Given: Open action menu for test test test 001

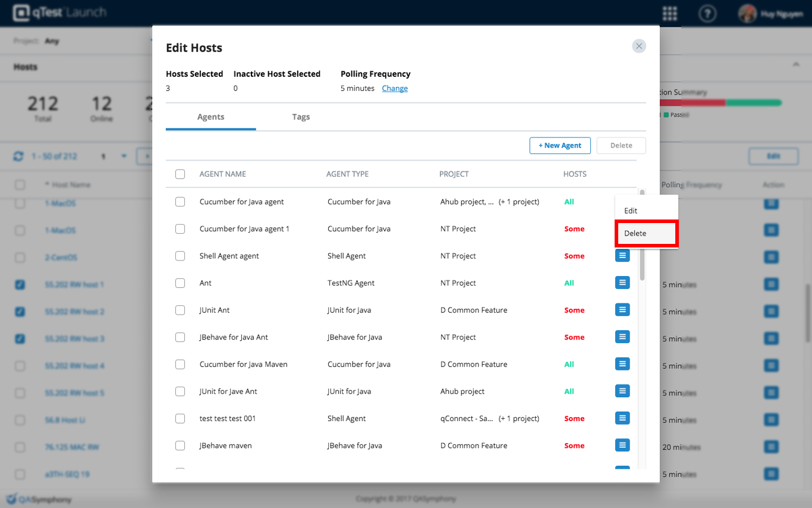Looking at the screenshot, I should (x=622, y=418).
